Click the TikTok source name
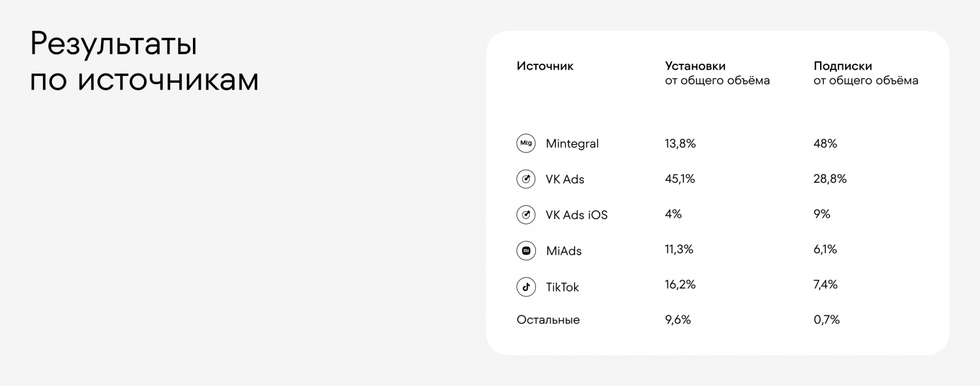This screenshot has height=386, width=980. point(562,287)
